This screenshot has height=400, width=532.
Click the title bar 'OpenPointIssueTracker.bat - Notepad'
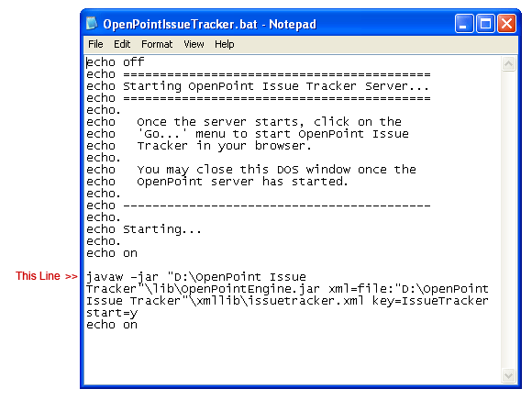pyautogui.click(x=209, y=24)
